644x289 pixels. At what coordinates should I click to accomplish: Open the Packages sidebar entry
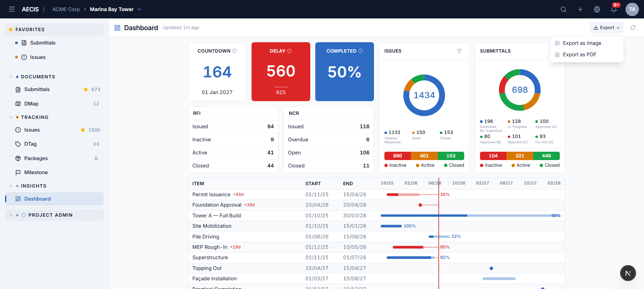click(54, 158)
